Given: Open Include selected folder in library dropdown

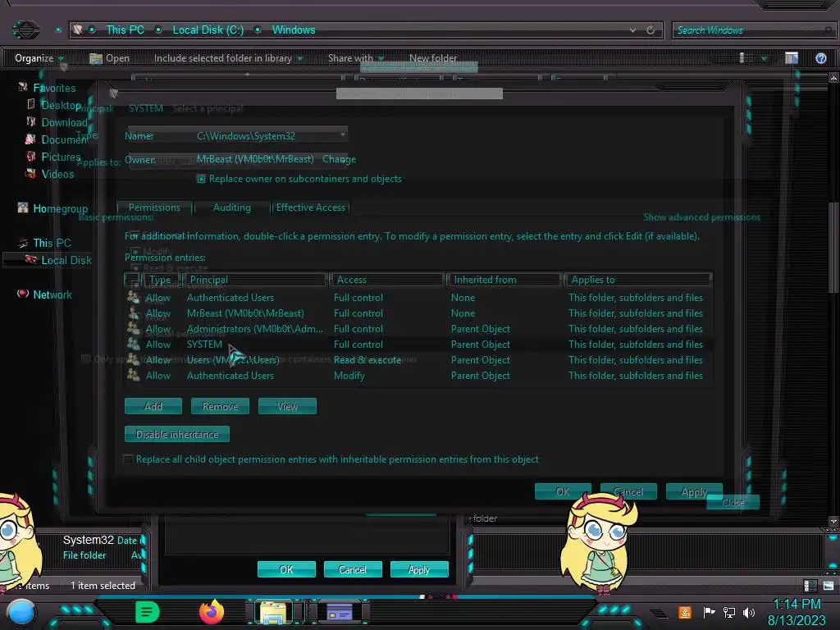Looking at the screenshot, I should [228, 58].
